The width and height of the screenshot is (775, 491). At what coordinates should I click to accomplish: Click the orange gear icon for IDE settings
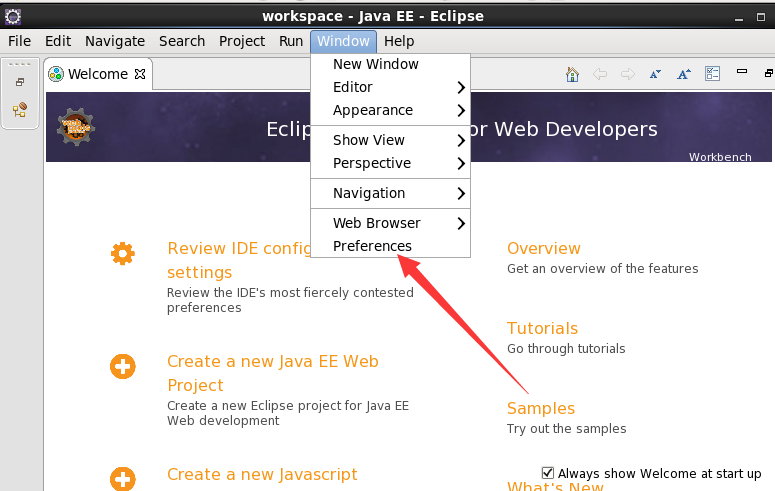coord(123,254)
